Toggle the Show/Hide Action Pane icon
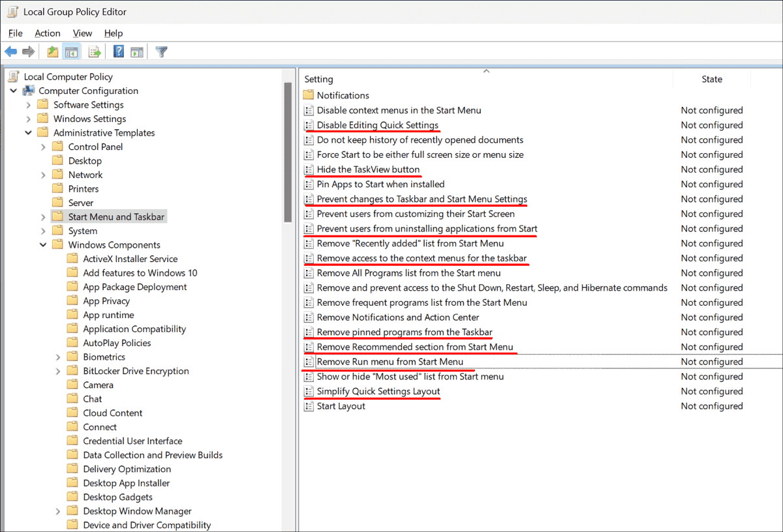This screenshot has width=783, height=532. point(137,51)
